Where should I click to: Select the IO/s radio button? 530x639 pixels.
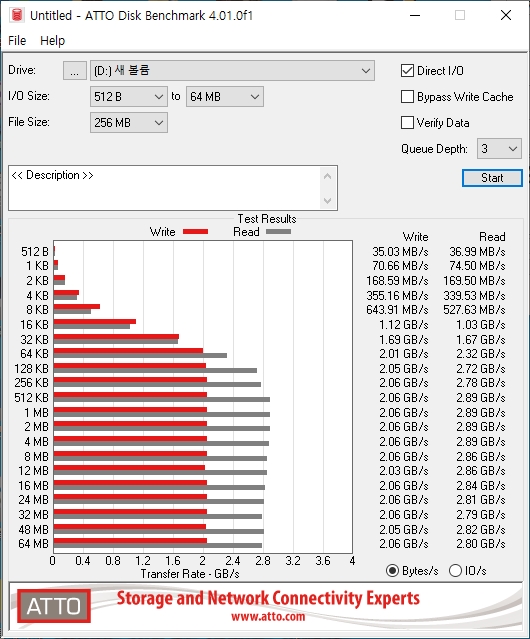tap(455, 571)
